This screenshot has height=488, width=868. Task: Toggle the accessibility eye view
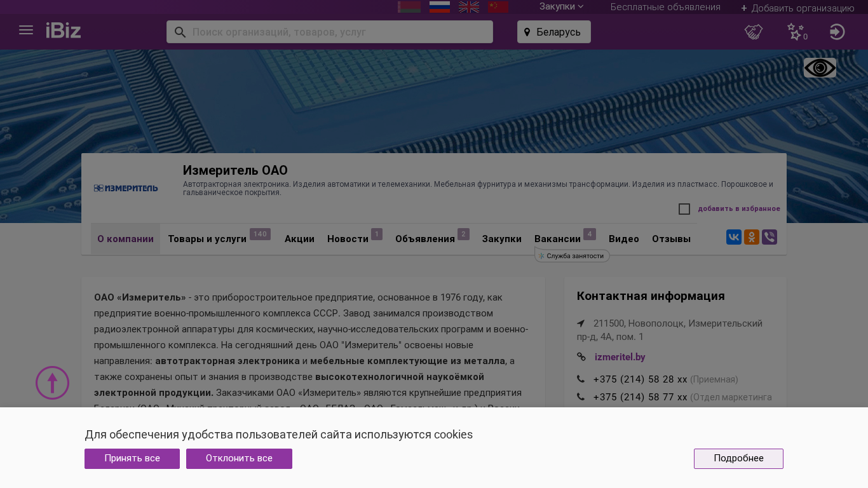pos(820,68)
